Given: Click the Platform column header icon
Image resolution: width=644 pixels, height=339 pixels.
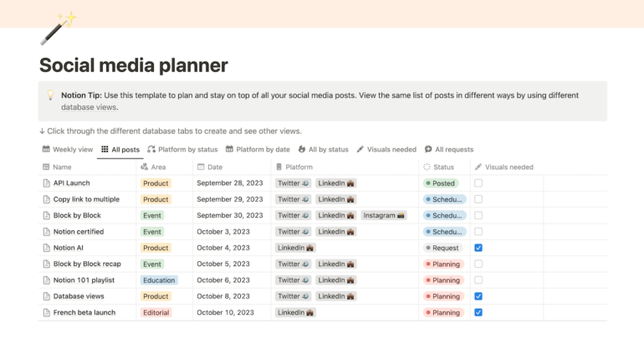Looking at the screenshot, I should tap(279, 167).
